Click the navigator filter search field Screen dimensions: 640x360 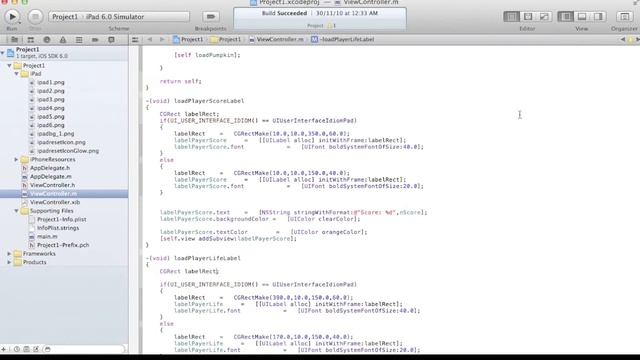pos(84,349)
